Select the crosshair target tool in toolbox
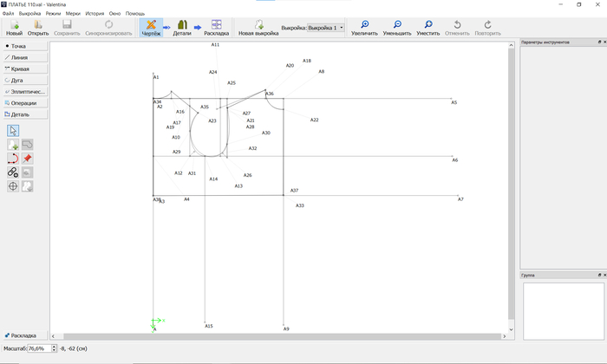The width and height of the screenshot is (607, 364). [13, 185]
